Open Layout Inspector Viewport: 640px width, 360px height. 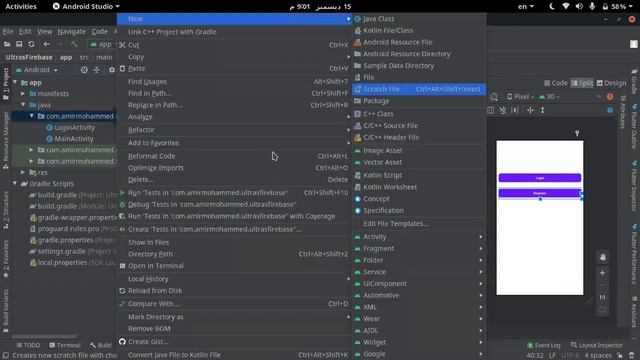tap(596, 345)
